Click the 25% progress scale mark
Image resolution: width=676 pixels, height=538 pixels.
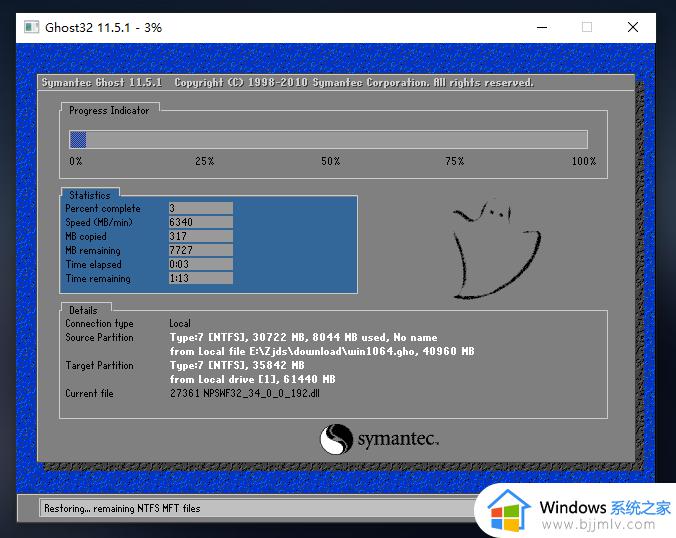point(204,161)
